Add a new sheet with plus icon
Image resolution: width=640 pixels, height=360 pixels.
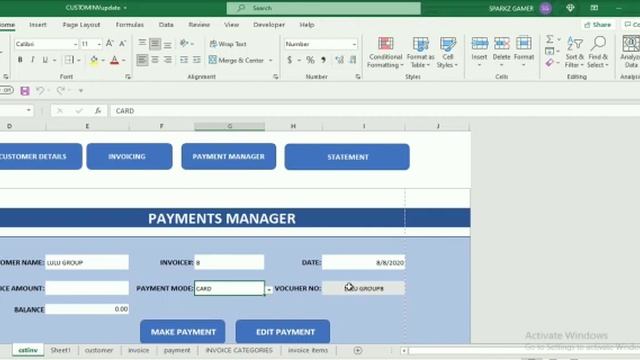point(358,350)
